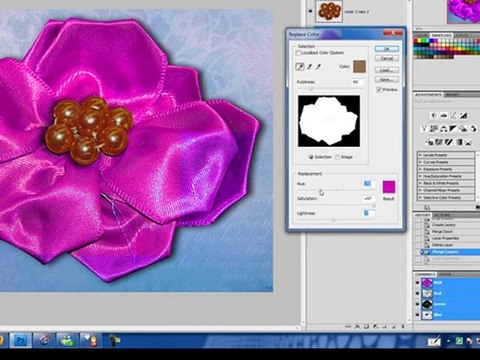The image size is (480, 360).
Task: Add a Threshold adjustment
Action: pos(448,142)
